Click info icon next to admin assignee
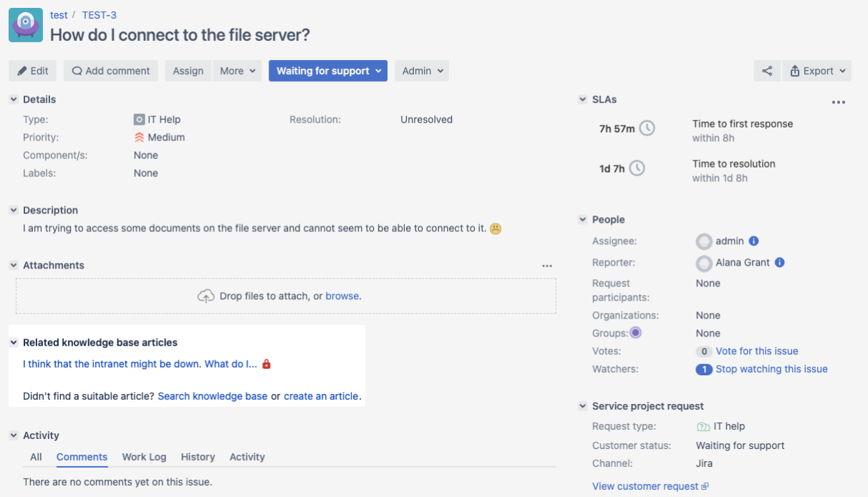This screenshot has height=497, width=868. pyautogui.click(x=754, y=241)
